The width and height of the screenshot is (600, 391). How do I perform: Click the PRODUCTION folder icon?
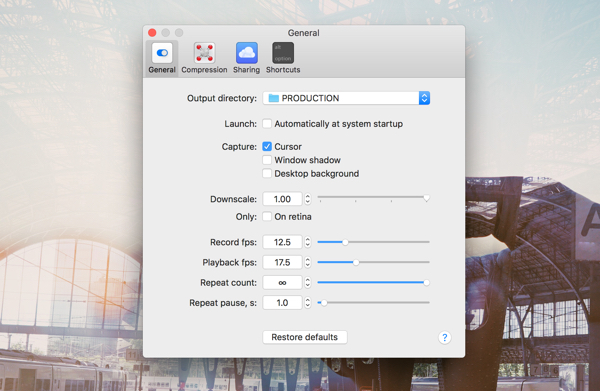click(x=273, y=98)
